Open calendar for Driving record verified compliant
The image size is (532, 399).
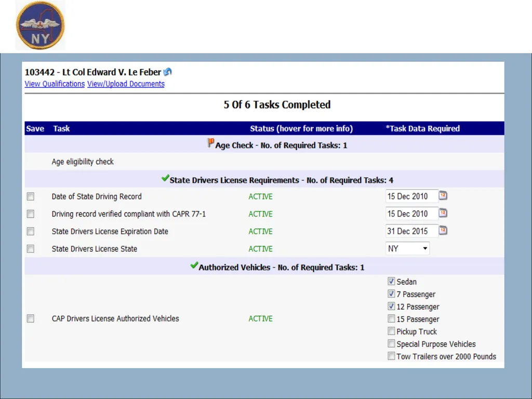coord(443,213)
